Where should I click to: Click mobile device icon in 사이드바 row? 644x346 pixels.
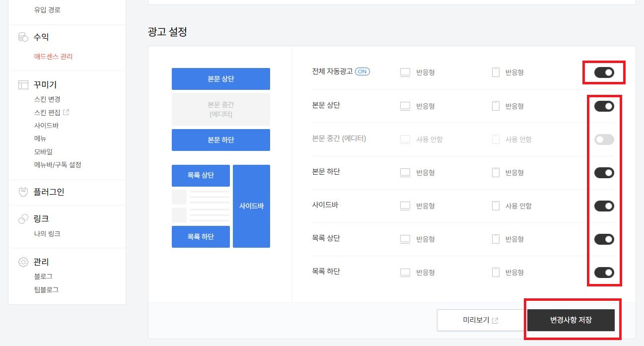click(x=496, y=206)
